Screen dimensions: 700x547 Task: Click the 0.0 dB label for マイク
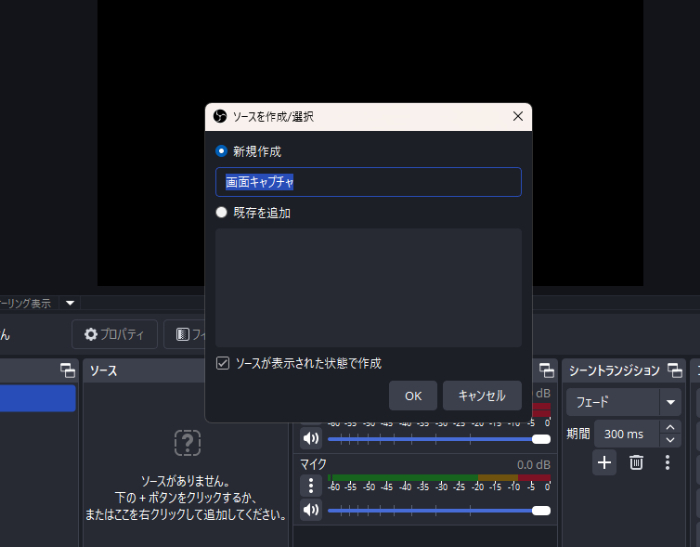coord(533,465)
